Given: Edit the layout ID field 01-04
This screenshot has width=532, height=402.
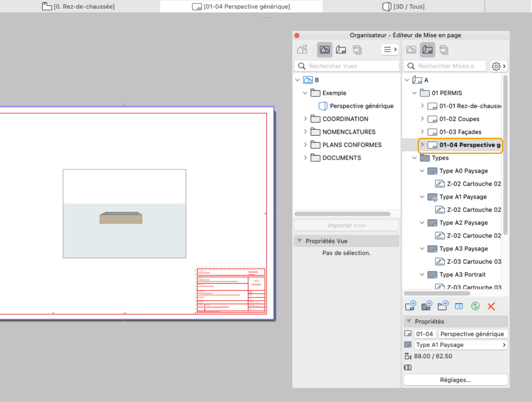Looking at the screenshot, I should pos(425,334).
